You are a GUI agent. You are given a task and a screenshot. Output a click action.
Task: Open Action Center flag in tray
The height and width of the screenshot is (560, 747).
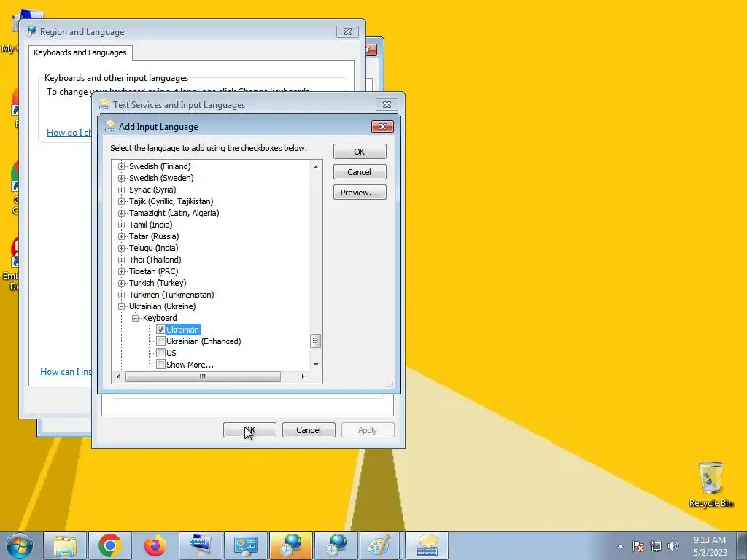tap(638, 546)
